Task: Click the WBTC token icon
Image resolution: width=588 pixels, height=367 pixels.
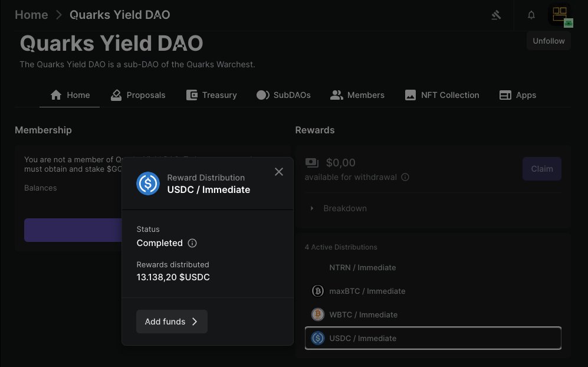Action: 318,314
